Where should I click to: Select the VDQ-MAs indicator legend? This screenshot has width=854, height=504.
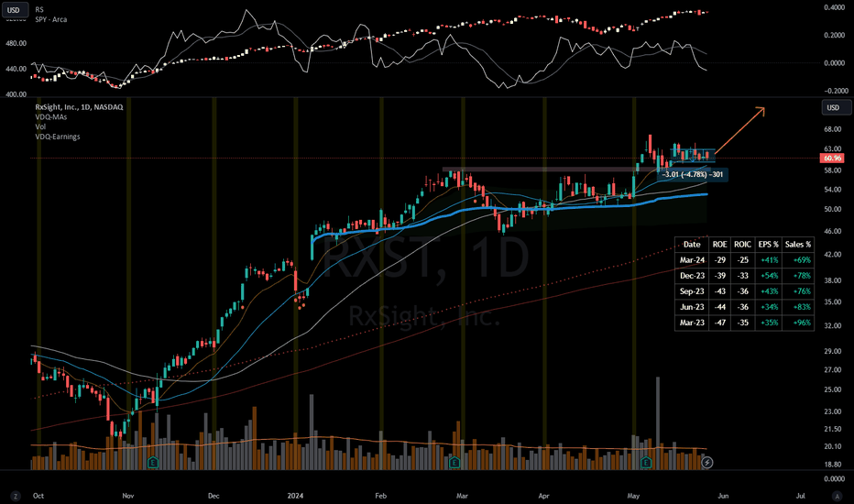51,116
